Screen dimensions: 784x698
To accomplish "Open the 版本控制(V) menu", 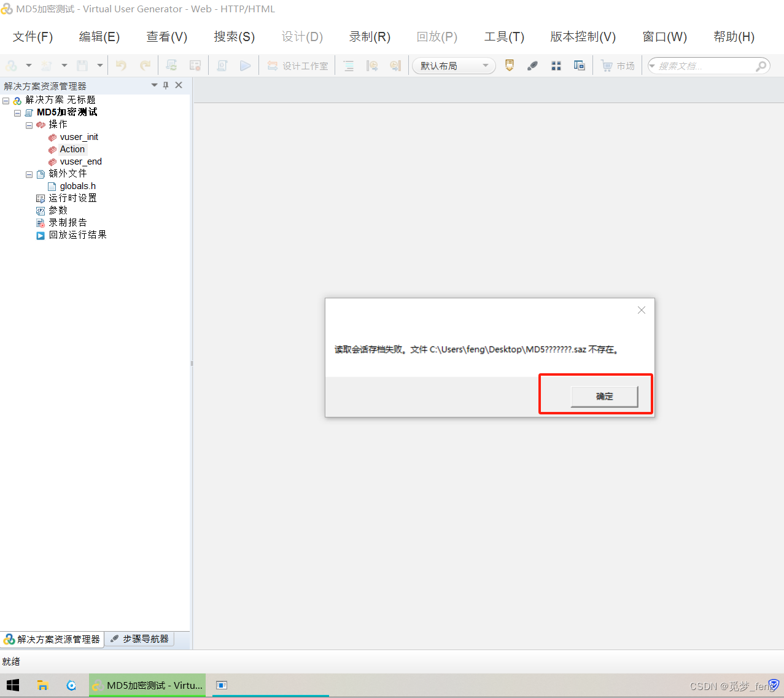I will 583,37.
